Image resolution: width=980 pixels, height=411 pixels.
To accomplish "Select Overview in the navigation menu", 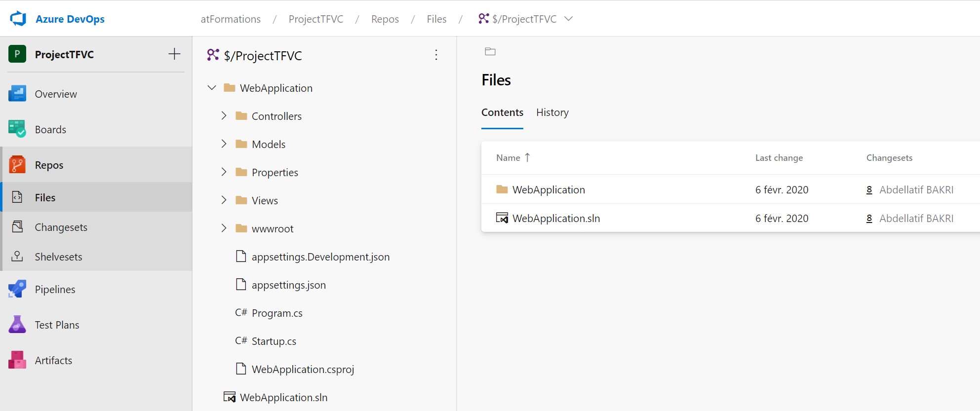I will click(56, 94).
